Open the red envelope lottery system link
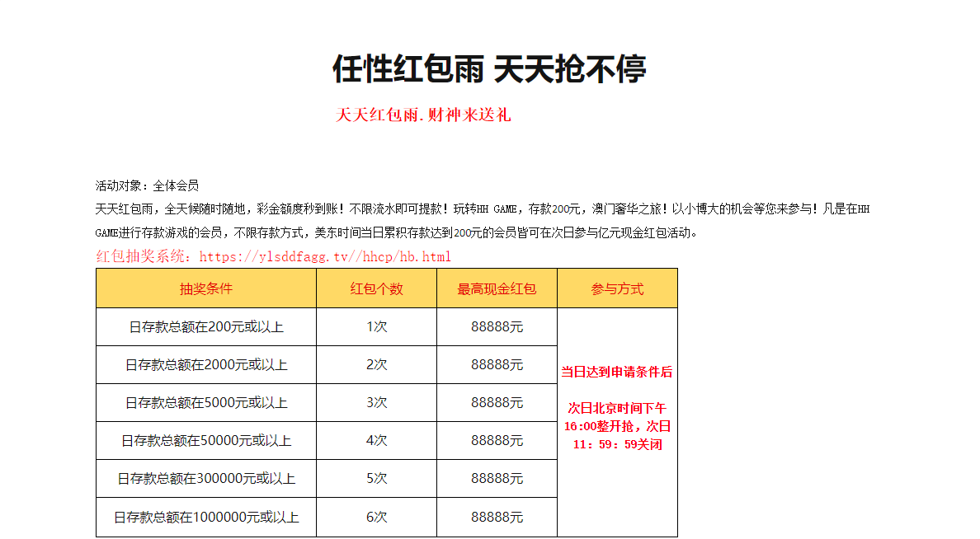The width and height of the screenshot is (980, 539). (325, 256)
